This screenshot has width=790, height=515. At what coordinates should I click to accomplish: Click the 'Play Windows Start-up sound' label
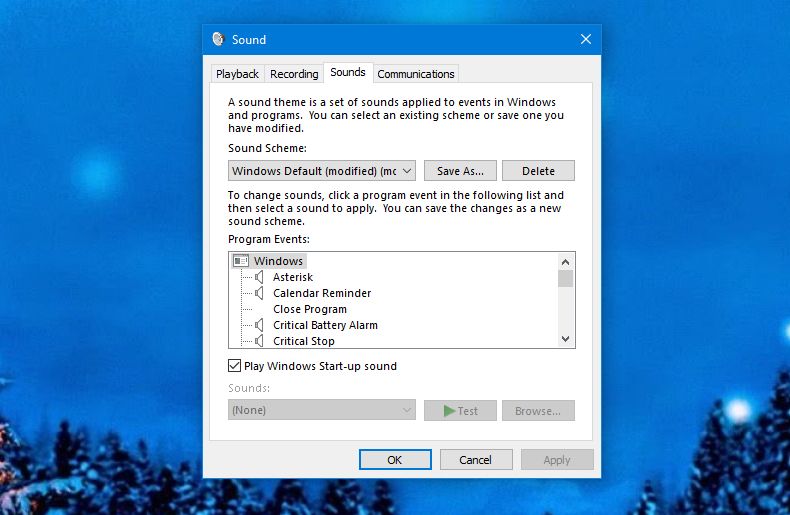pos(320,366)
